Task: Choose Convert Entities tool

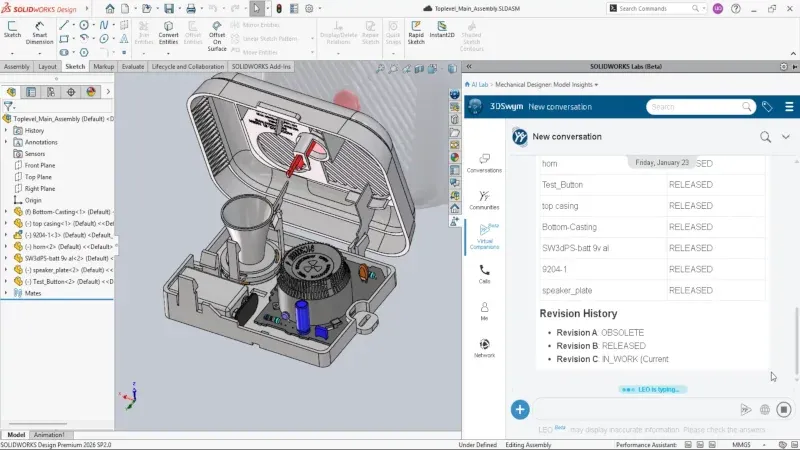Action: click(168, 32)
